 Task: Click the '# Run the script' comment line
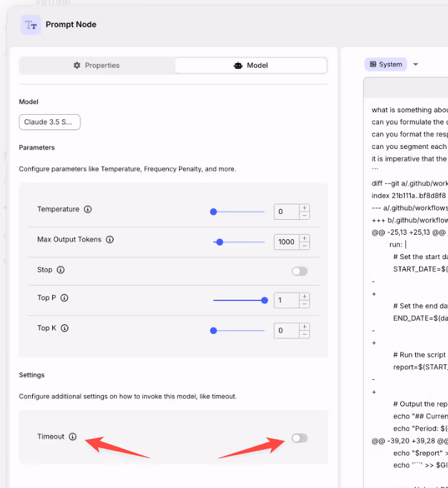[420, 355]
